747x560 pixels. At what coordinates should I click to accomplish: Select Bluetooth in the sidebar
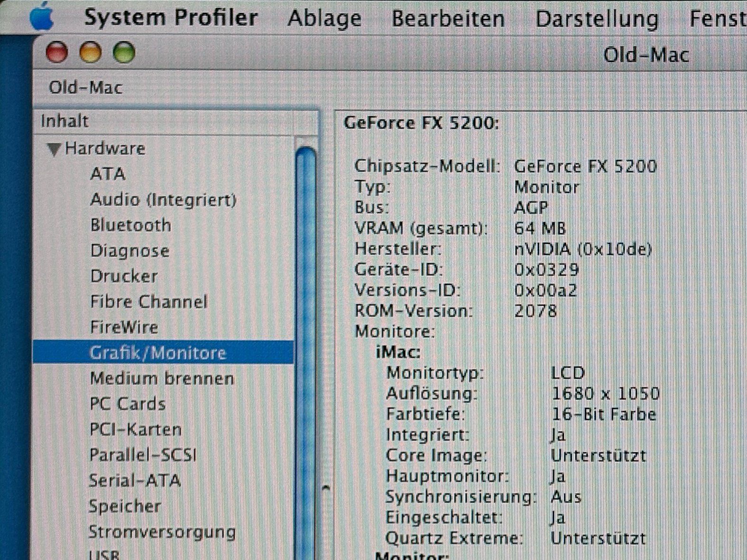coord(130,225)
